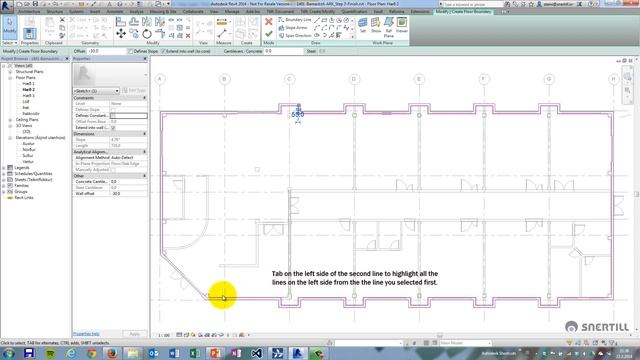Click the Offset tool icon

[x=134, y=22]
